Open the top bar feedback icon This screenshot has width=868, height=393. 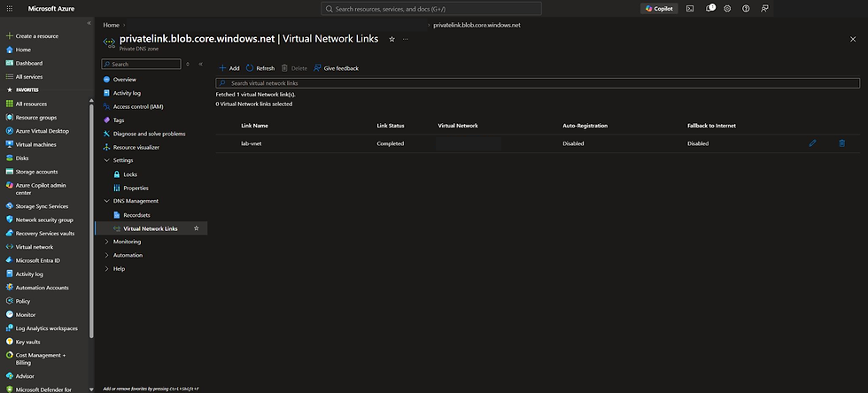764,9
